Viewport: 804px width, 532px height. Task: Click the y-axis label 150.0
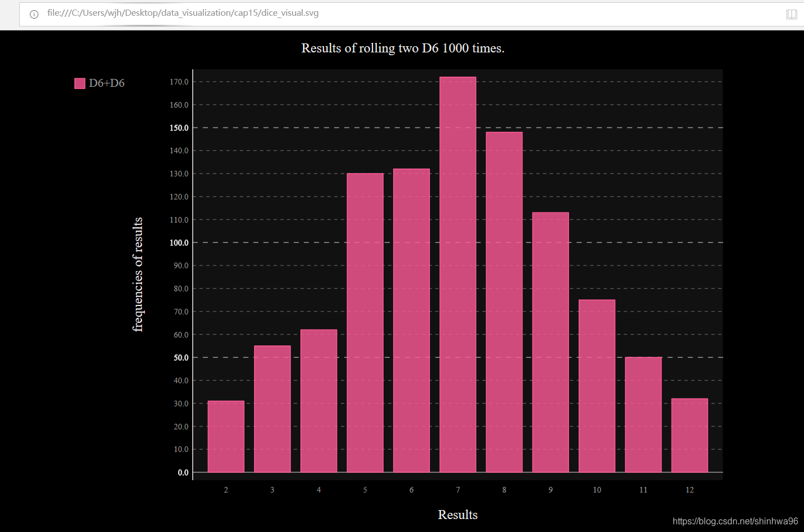[179, 128]
